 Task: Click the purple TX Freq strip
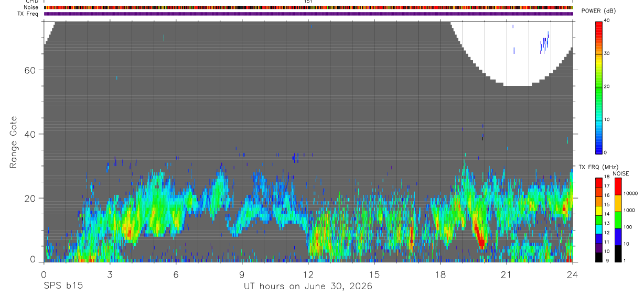click(308, 14)
